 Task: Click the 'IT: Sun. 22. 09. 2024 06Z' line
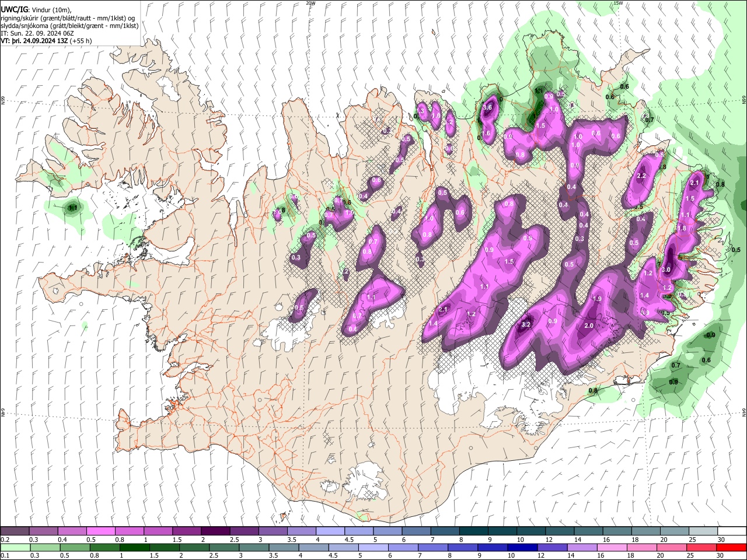(x=37, y=33)
